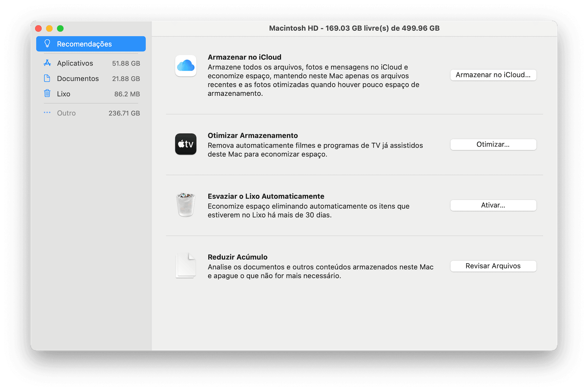Click the iCloud cloud icon

186,66
